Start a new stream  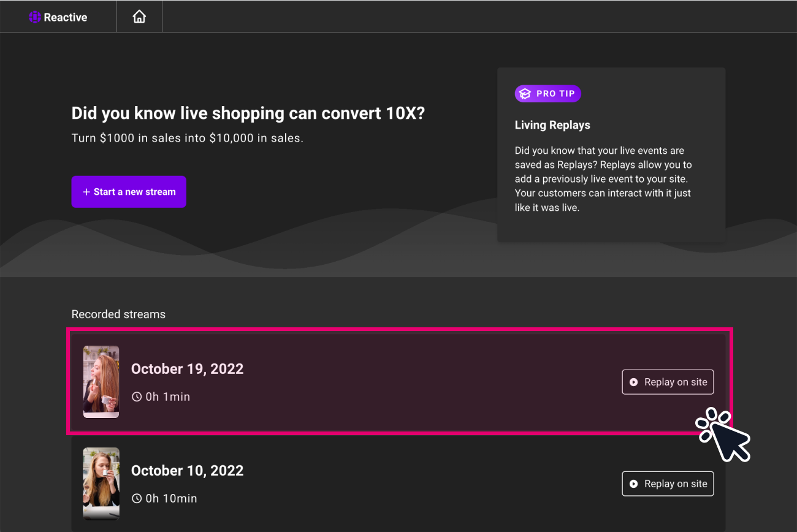[129, 192]
